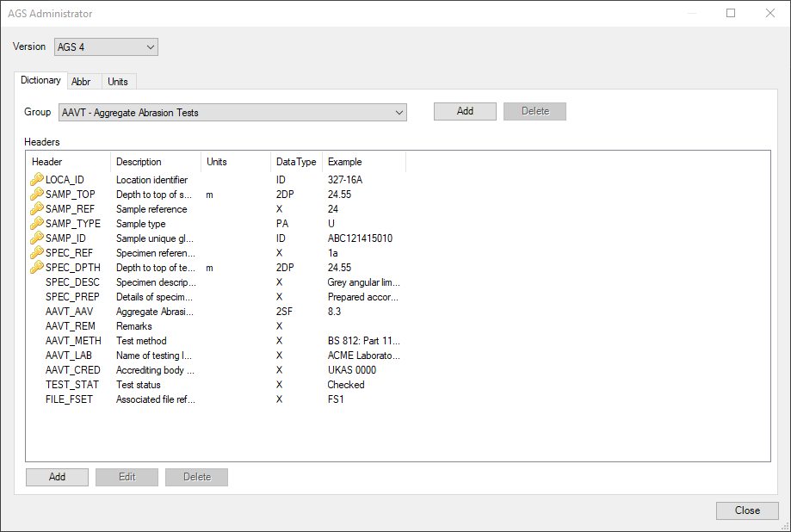Switch to the Abbr tab
Screen dimensions: 791x532
click(83, 81)
